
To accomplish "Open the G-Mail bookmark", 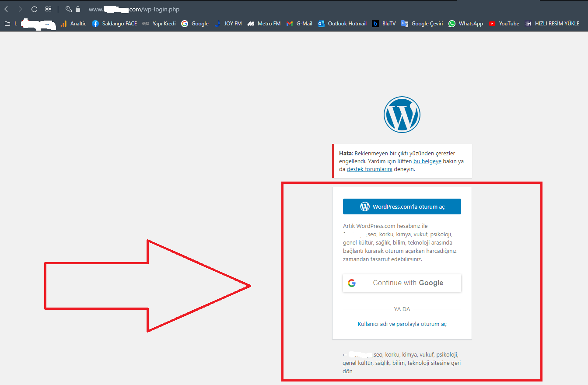I will 299,24.
